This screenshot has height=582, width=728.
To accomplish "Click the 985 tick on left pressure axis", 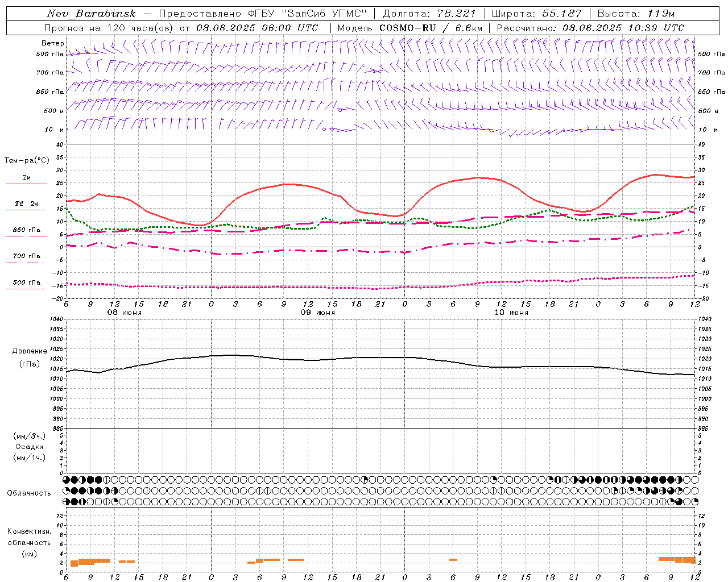I will 57,428.
